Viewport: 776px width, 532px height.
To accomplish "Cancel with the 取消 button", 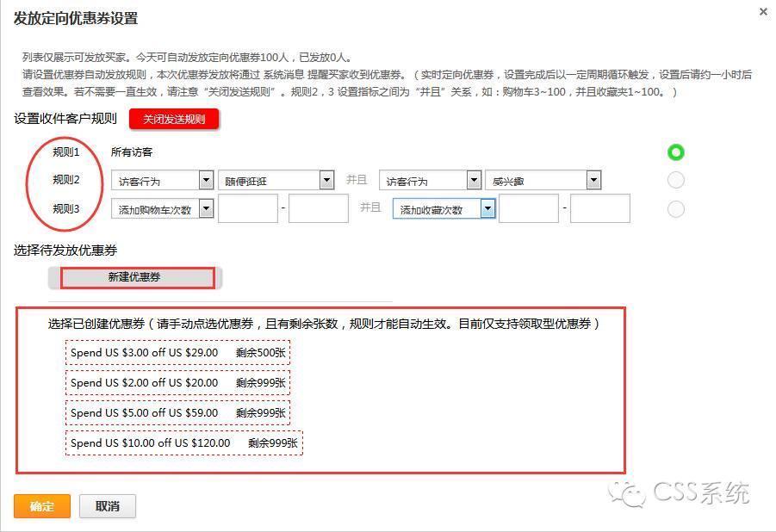I will 108,506.
